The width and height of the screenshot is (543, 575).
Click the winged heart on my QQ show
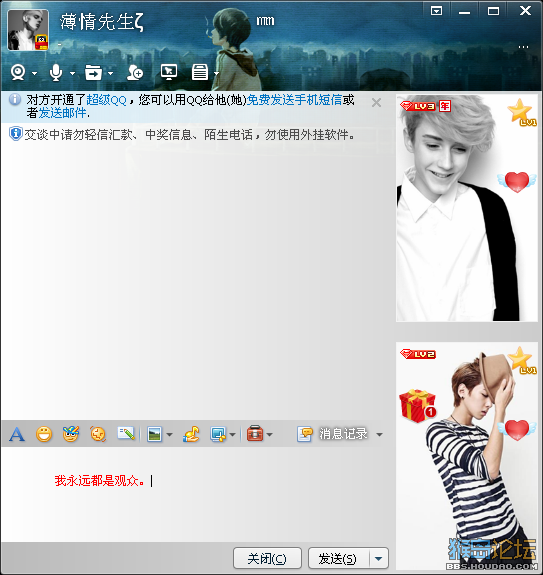point(517,429)
